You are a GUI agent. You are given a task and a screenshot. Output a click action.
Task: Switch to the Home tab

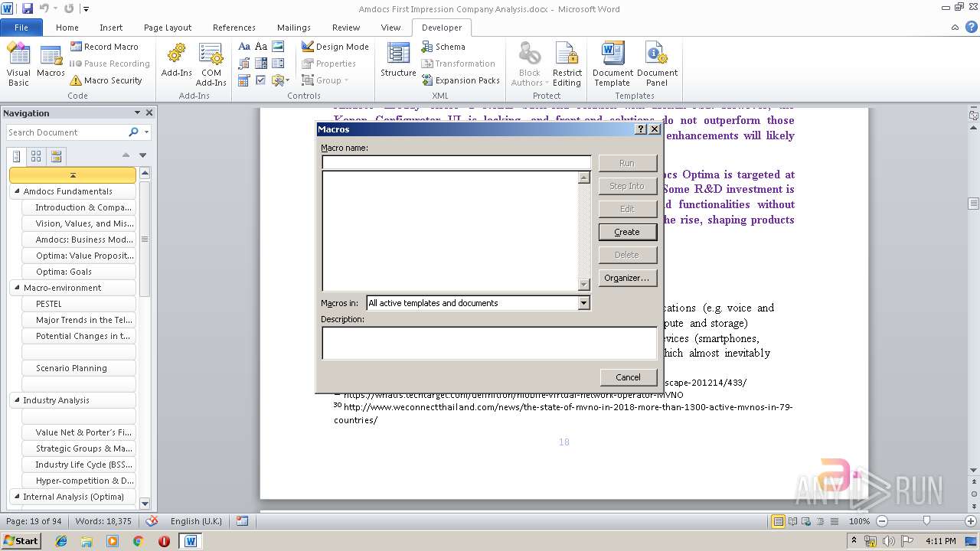(x=67, y=28)
